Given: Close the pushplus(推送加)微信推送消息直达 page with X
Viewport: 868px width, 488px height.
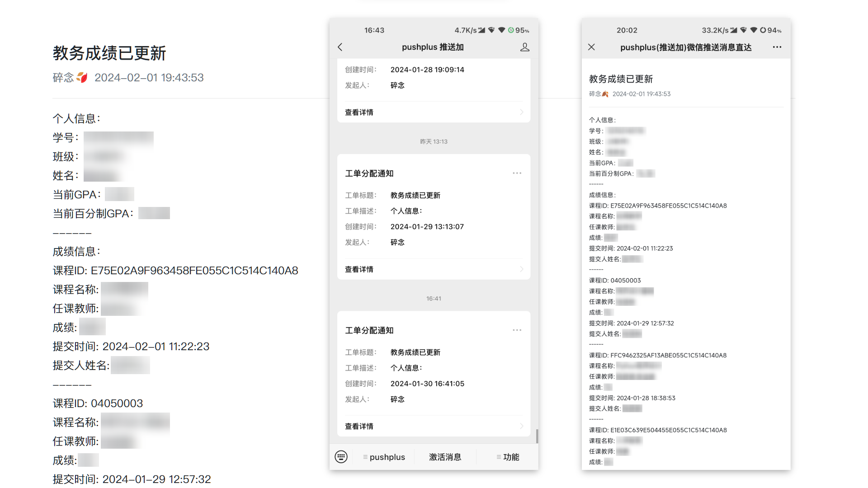Looking at the screenshot, I should pos(591,47).
